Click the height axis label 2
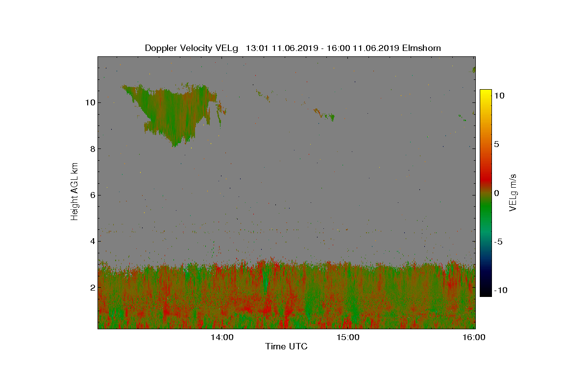588x392 pixels. 92,287
